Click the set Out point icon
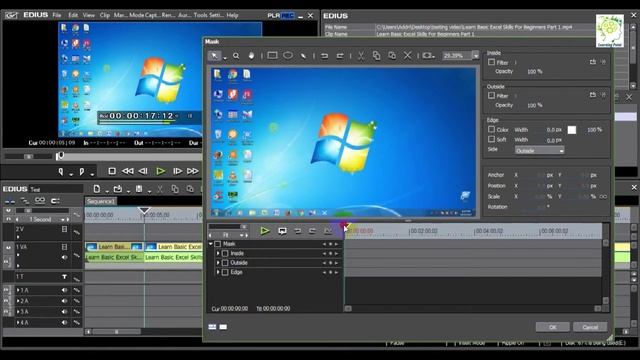 click(82, 172)
